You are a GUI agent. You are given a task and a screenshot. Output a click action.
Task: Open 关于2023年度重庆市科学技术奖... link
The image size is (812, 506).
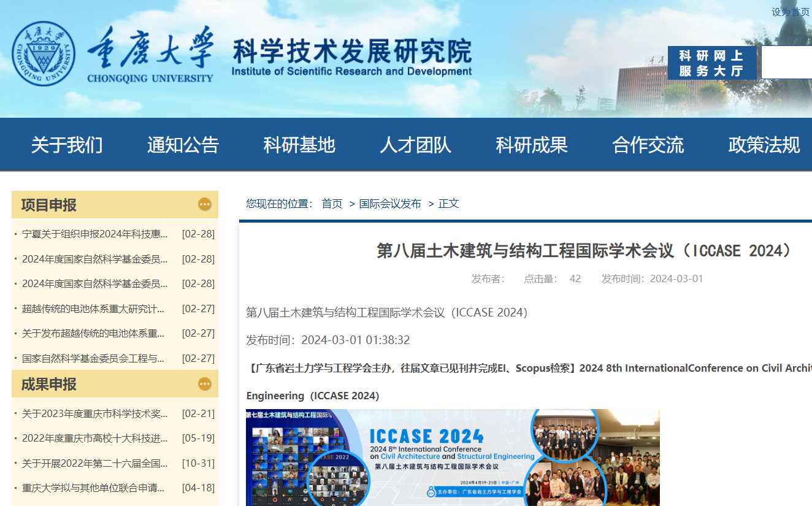[x=95, y=413]
